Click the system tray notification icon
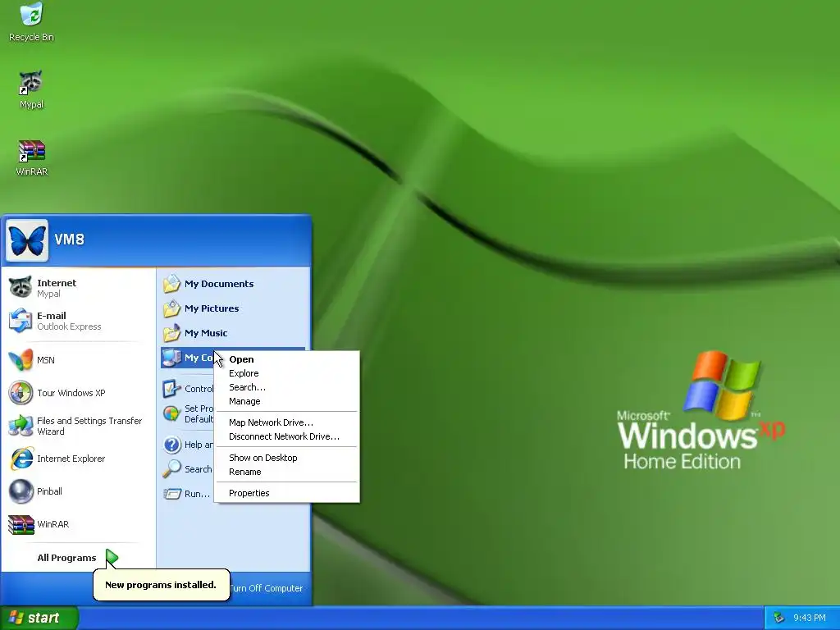The image size is (840, 630). pyautogui.click(x=779, y=618)
